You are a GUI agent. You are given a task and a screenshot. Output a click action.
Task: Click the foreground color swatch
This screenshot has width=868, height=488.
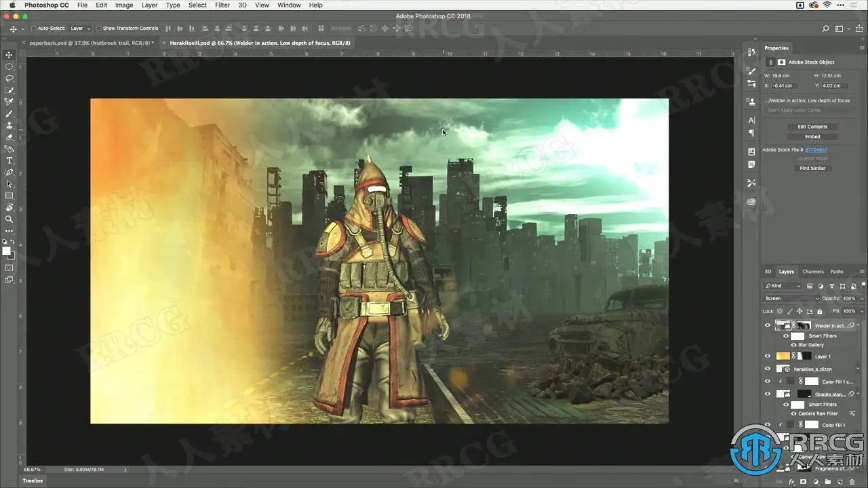coord(7,251)
